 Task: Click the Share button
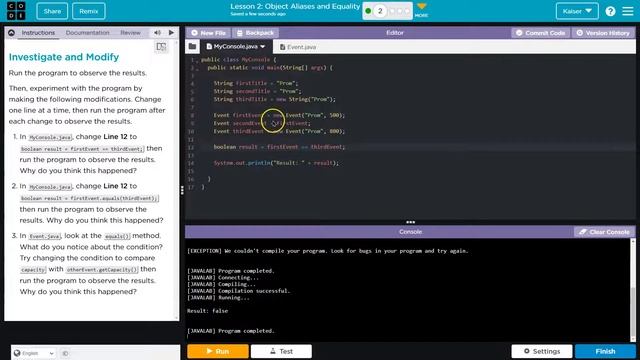(x=52, y=11)
